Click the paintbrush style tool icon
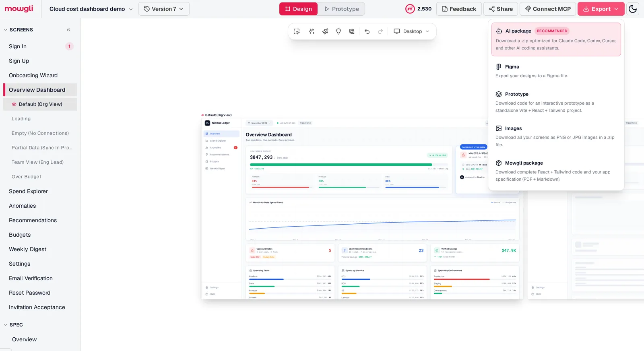The height and width of the screenshot is (351, 644). click(325, 31)
